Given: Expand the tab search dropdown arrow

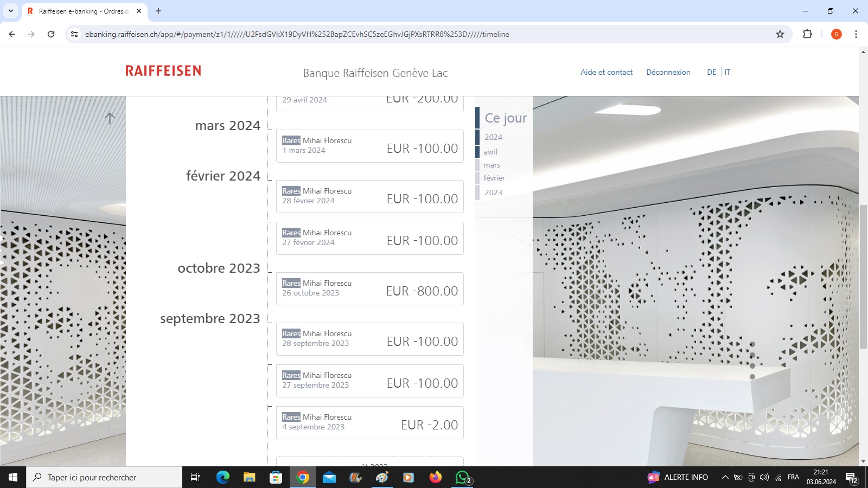Looking at the screenshot, I should click(x=11, y=11).
